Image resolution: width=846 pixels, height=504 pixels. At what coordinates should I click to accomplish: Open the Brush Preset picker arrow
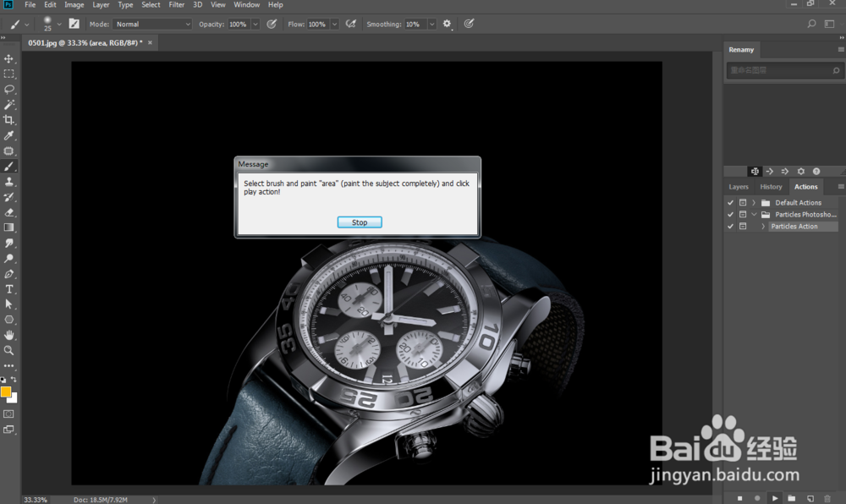[59, 25]
